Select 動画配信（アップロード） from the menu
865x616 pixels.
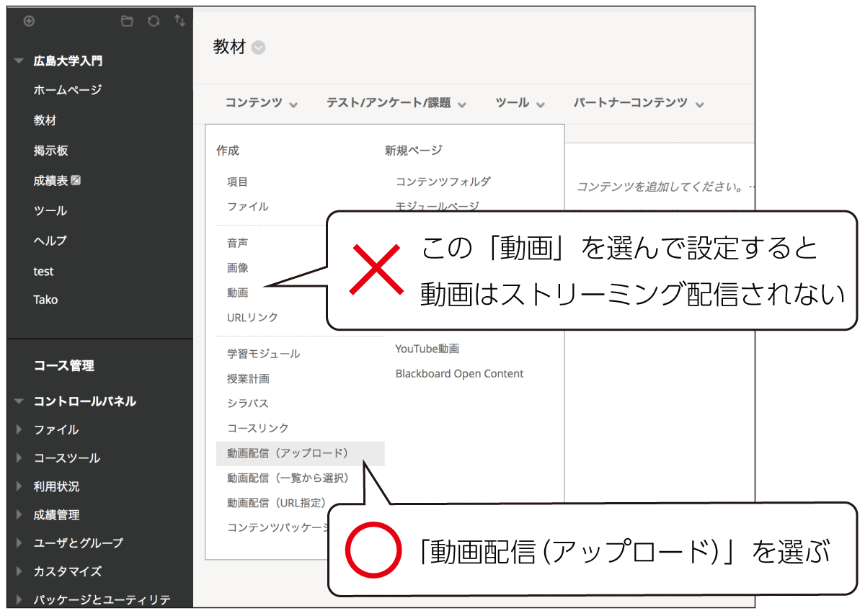coord(288,453)
